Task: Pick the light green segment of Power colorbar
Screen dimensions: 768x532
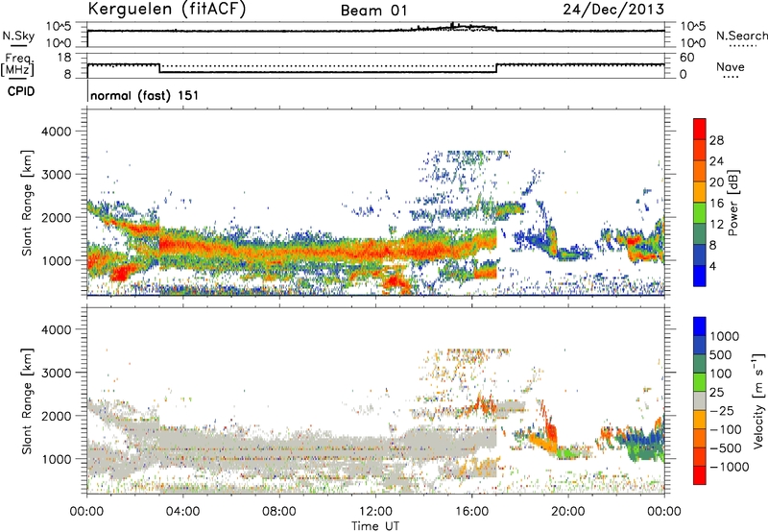Action: [700, 213]
